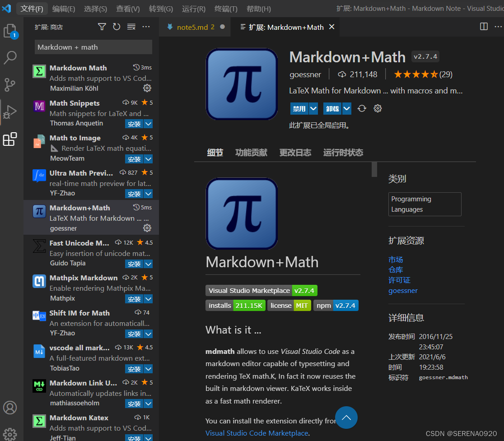Open the Run and Debug view
This screenshot has height=441, width=504.
(x=10, y=112)
